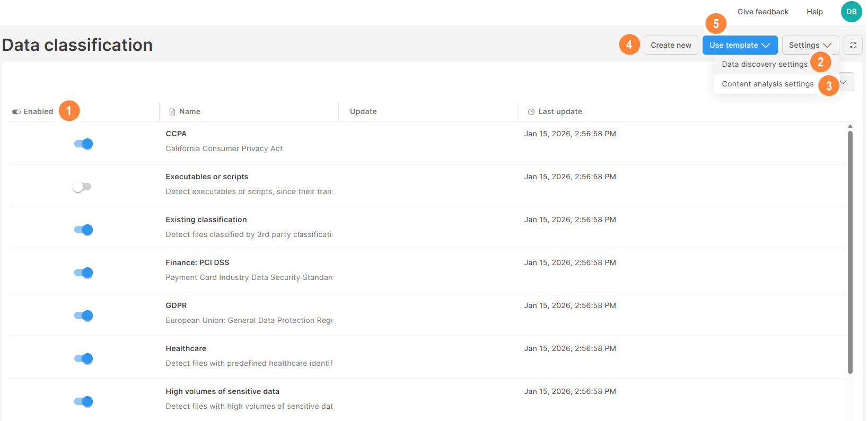Select Data discovery settings menu item
The height and width of the screenshot is (421, 868).
764,64
